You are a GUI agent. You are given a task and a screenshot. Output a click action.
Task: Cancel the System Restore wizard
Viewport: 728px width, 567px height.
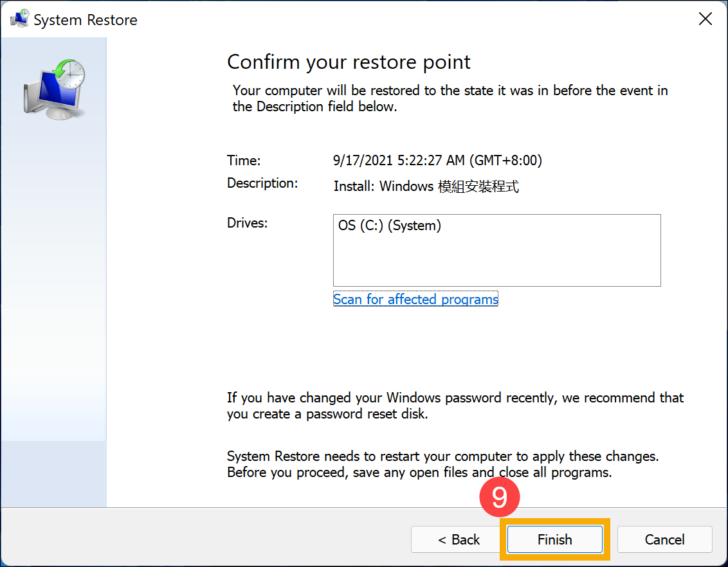(x=664, y=539)
